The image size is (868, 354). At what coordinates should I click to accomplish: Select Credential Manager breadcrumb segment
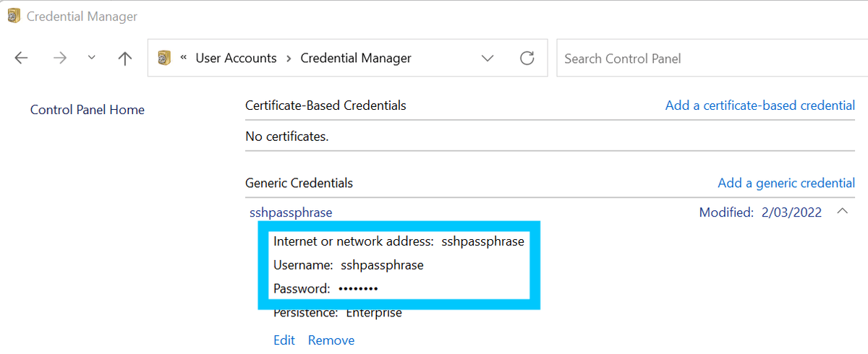356,59
